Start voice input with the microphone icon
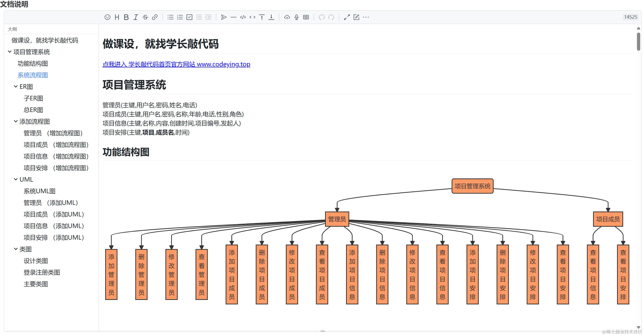Image resolution: width=644 pixels, height=336 pixels. (x=296, y=17)
